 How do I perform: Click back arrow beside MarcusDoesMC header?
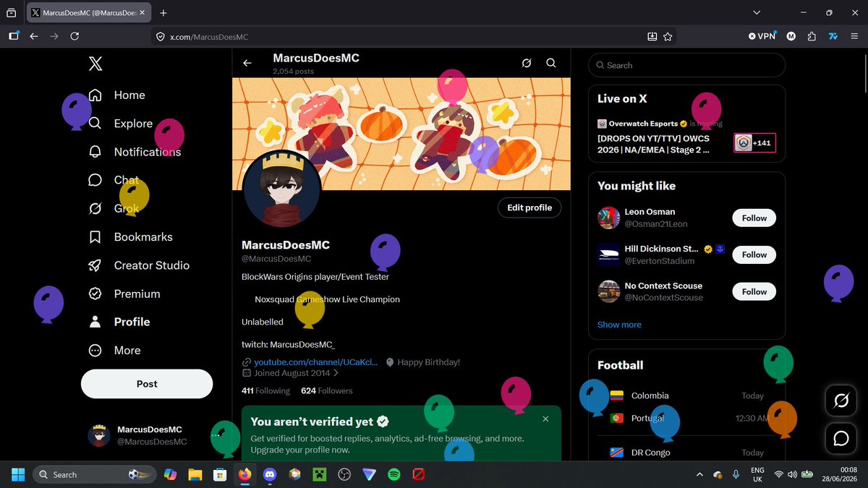[x=247, y=64]
